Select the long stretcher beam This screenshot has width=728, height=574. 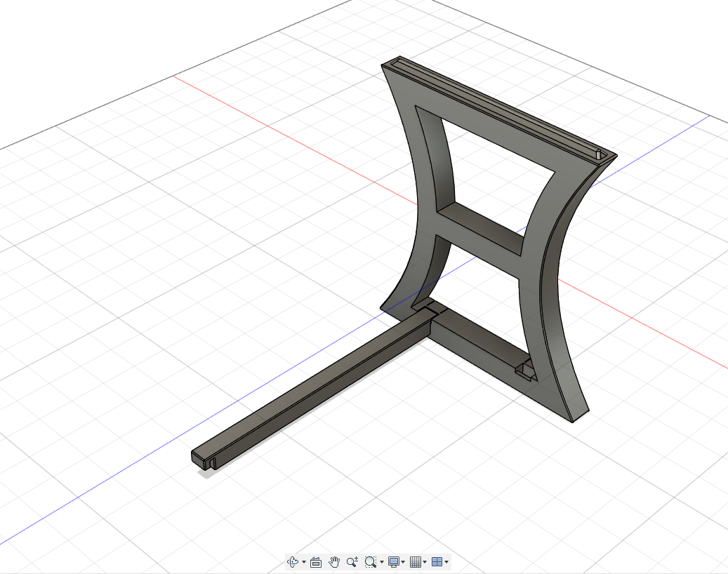(x=323, y=393)
